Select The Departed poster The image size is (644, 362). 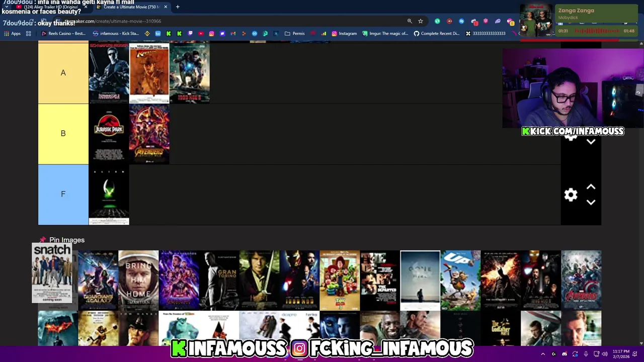380,280
